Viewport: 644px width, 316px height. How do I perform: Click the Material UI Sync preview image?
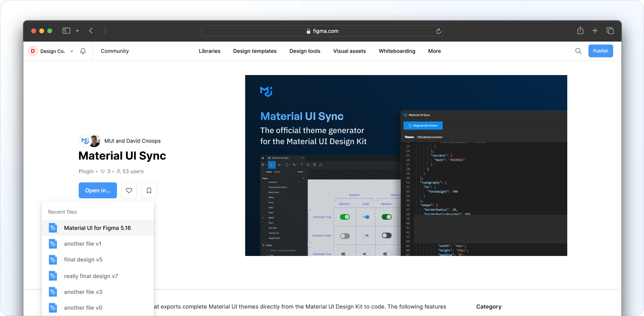406,166
